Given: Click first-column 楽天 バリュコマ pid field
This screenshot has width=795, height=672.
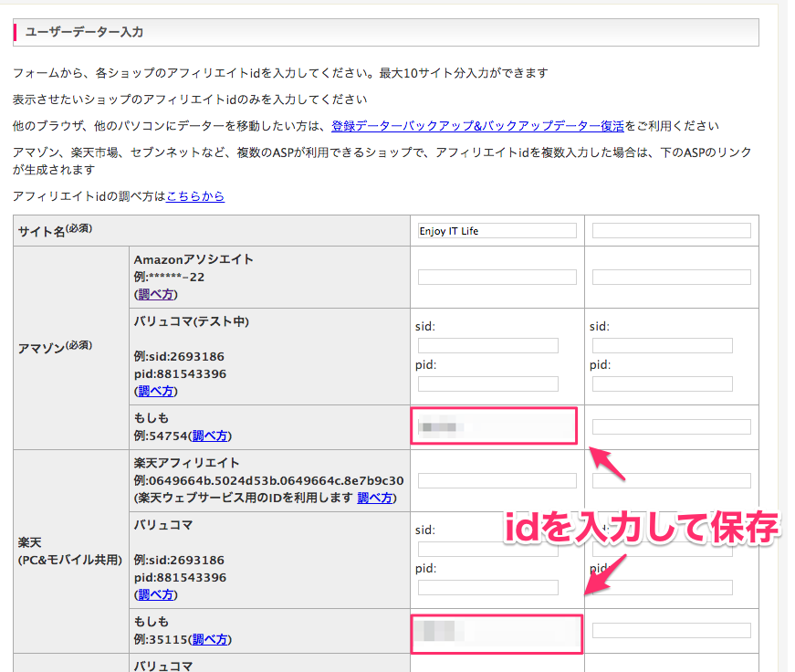Looking at the screenshot, I should pyautogui.click(x=487, y=587).
